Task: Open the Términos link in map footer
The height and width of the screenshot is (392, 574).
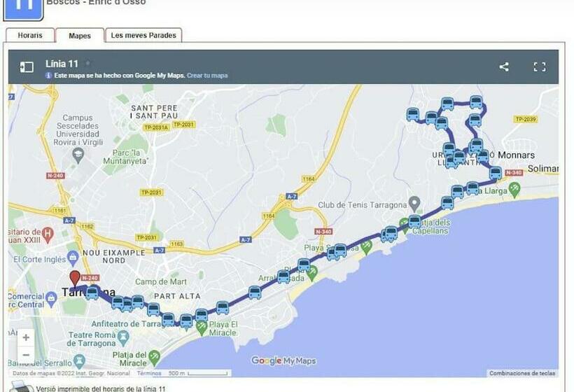Action: [149, 373]
